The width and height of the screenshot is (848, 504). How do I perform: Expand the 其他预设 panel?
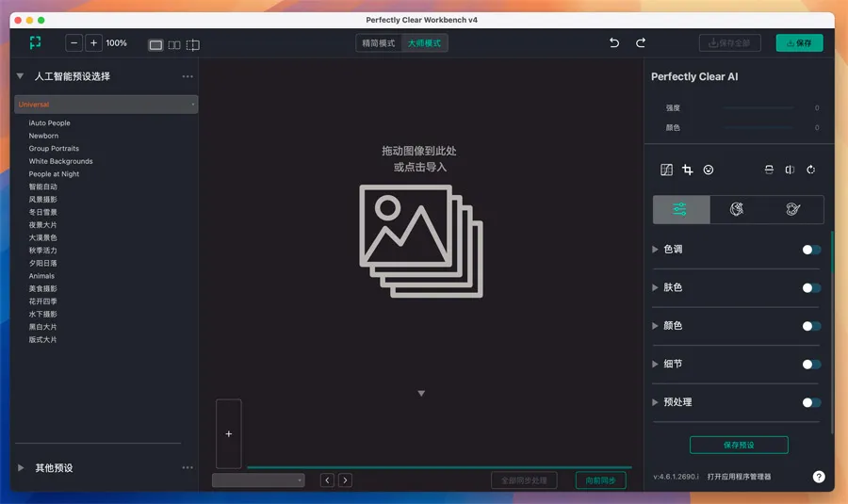(x=22, y=468)
